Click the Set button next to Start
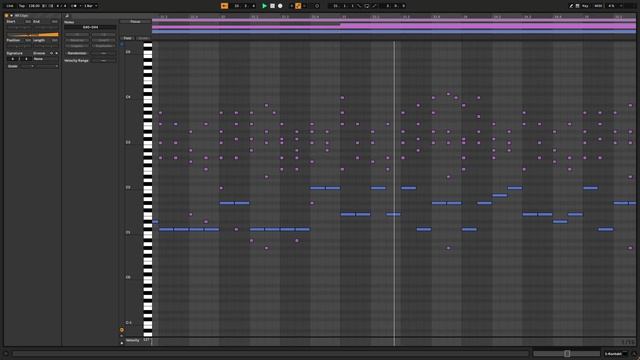Image resolution: width=640 pixels, height=360 pixels. [x=28, y=22]
